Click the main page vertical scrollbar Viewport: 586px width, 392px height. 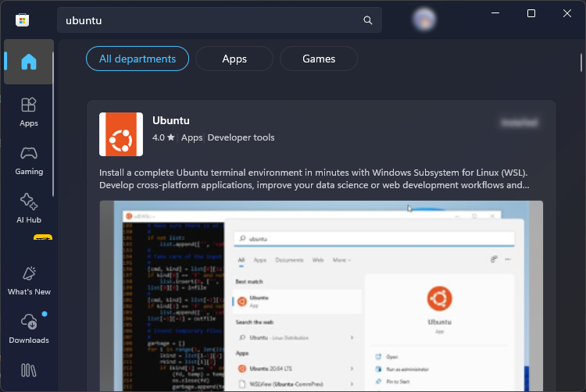pyautogui.click(x=581, y=62)
